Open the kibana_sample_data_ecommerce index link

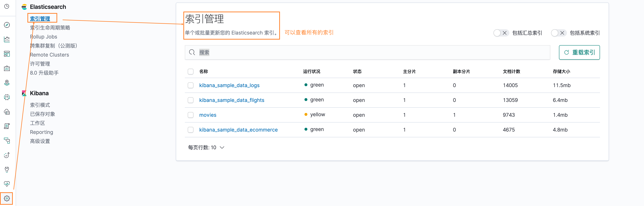[x=238, y=130]
